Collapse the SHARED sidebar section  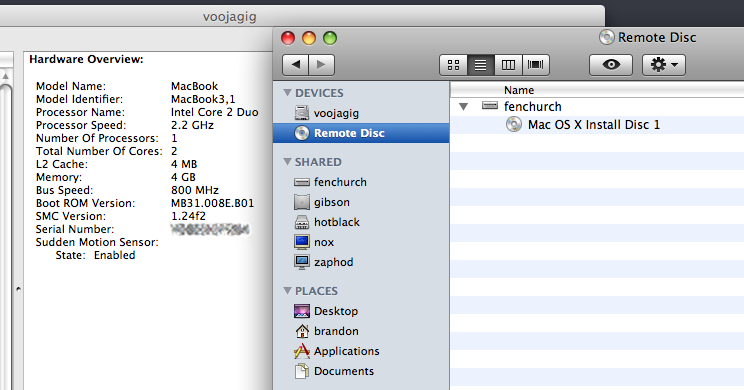[x=287, y=162]
